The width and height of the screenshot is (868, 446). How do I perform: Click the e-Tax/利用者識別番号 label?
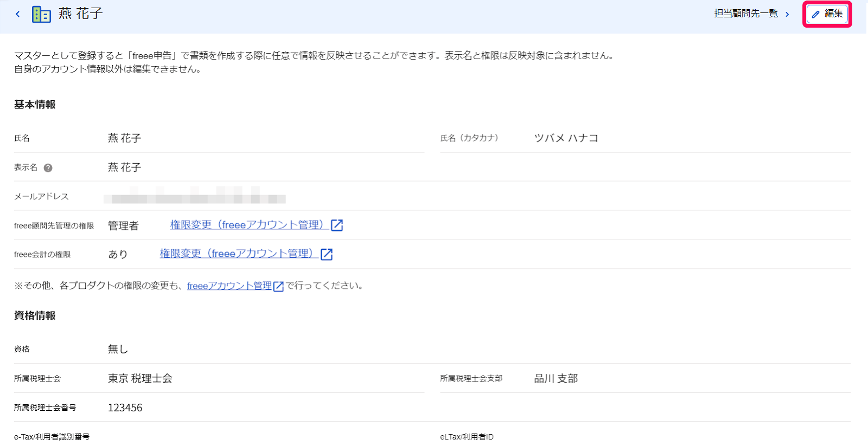tap(52, 437)
